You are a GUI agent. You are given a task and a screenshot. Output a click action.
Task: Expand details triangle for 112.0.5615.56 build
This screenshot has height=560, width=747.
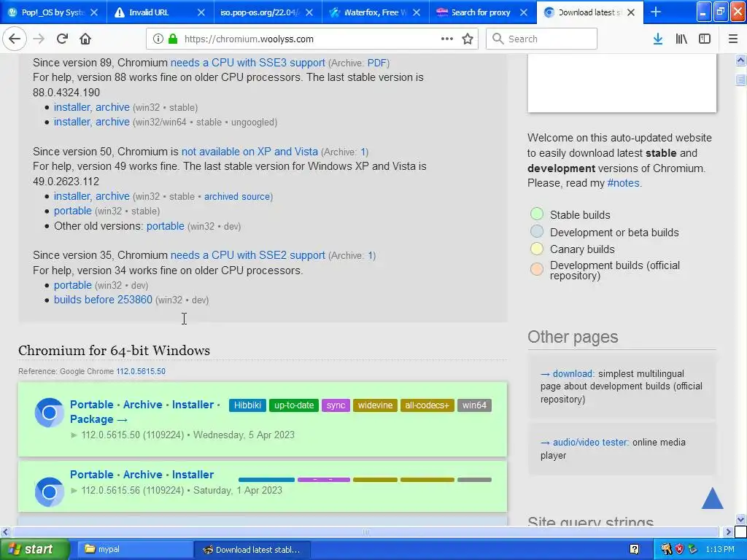coord(74,491)
